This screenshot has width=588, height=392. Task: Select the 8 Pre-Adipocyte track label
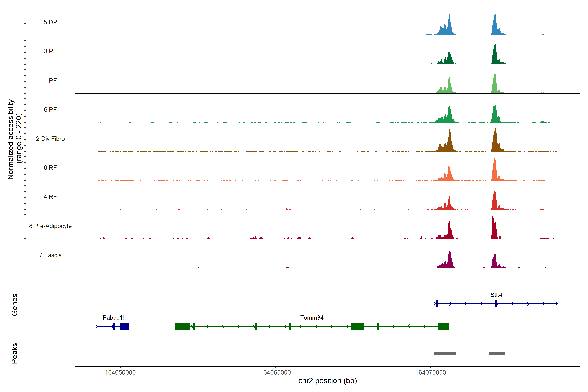pos(50,226)
